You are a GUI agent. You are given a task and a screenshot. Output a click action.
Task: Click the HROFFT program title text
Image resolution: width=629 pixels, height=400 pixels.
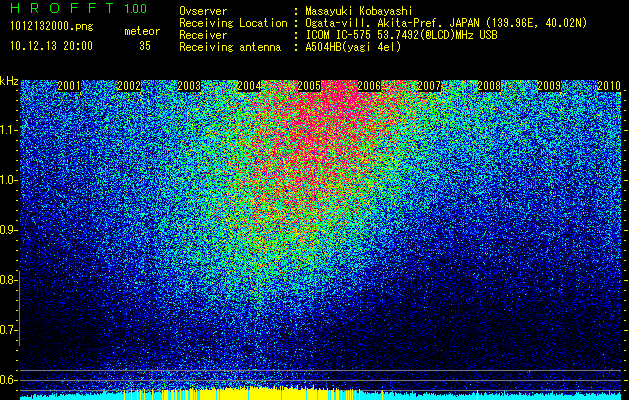point(63,8)
